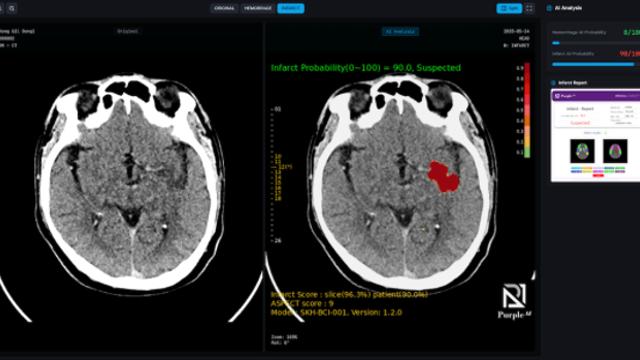Open the right ASPECTS brain thumbnail in report

(615, 151)
